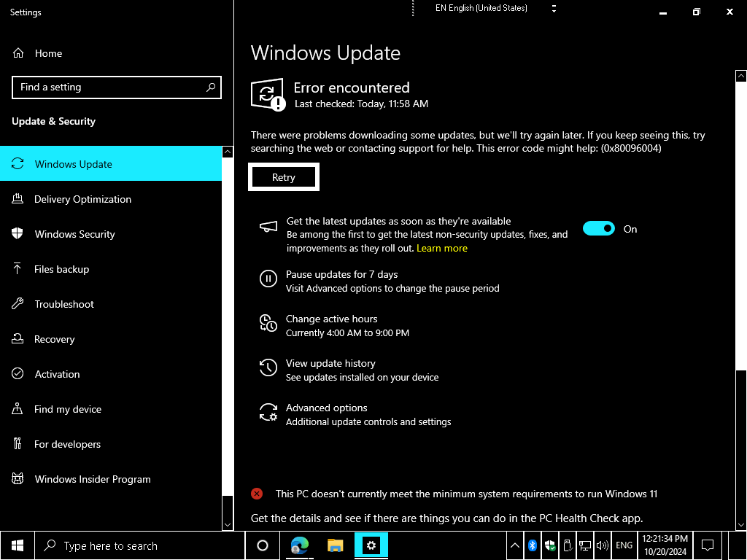The image size is (747, 560).
Task: Click main pane scroll up arrow
Action: (741, 76)
